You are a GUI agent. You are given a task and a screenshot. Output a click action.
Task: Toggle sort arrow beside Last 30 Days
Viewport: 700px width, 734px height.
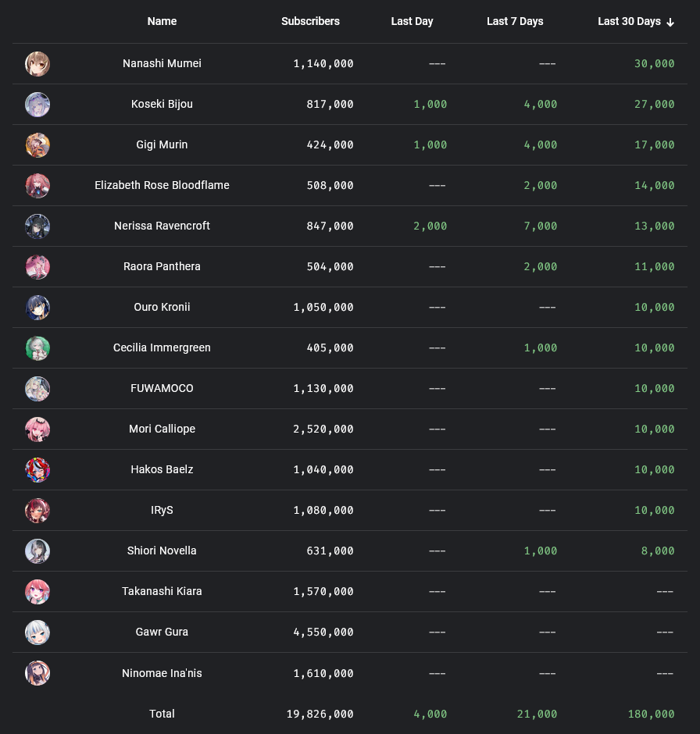pos(670,22)
